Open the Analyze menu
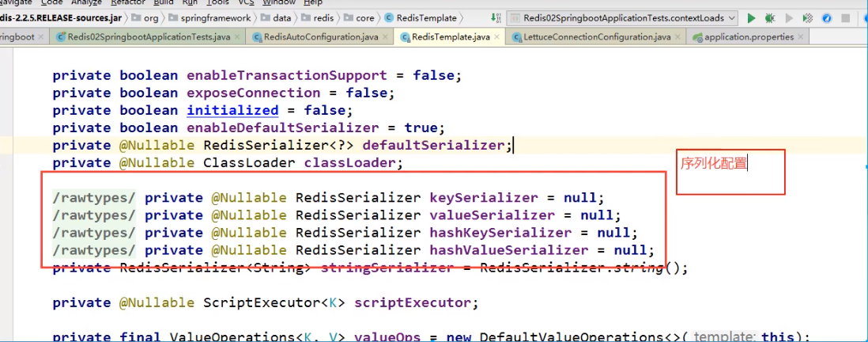The height and width of the screenshot is (342, 868). click(87, 2)
